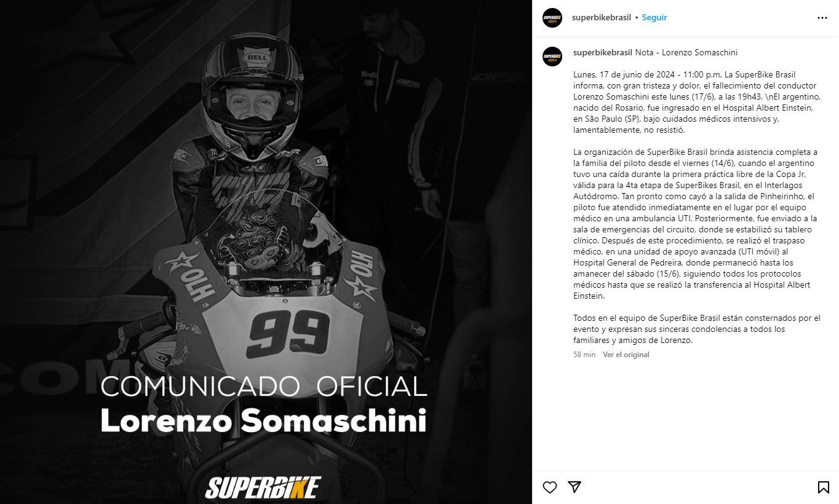Image resolution: width=839 pixels, height=504 pixels.
Task: Follow the account with the Seguir button
Action: pyautogui.click(x=654, y=18)
